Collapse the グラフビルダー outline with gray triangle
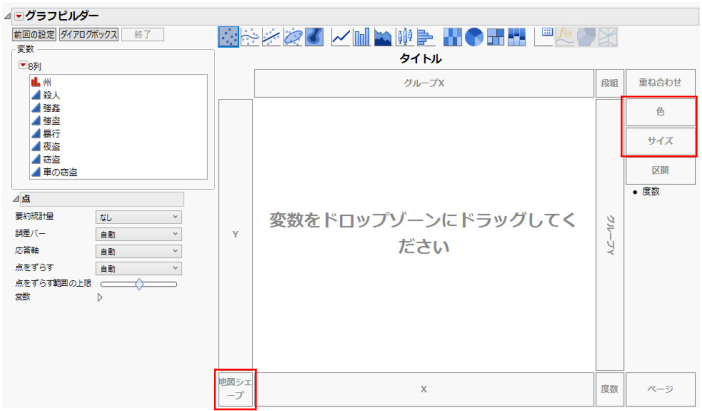This screenshot has height=411, width=702. [x=8, y=17]
